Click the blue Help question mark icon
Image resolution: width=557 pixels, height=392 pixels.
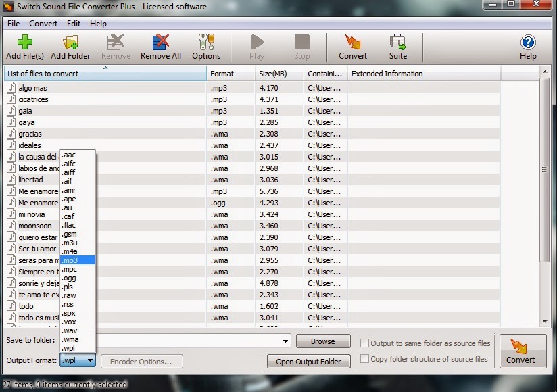tap(528, 43)
